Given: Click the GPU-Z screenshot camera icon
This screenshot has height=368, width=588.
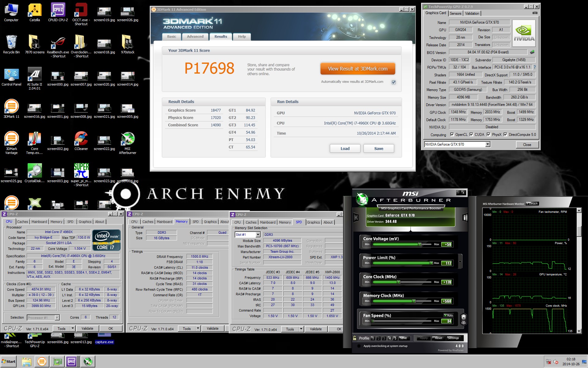Looking at the screenshot, I should coord(535,13).
